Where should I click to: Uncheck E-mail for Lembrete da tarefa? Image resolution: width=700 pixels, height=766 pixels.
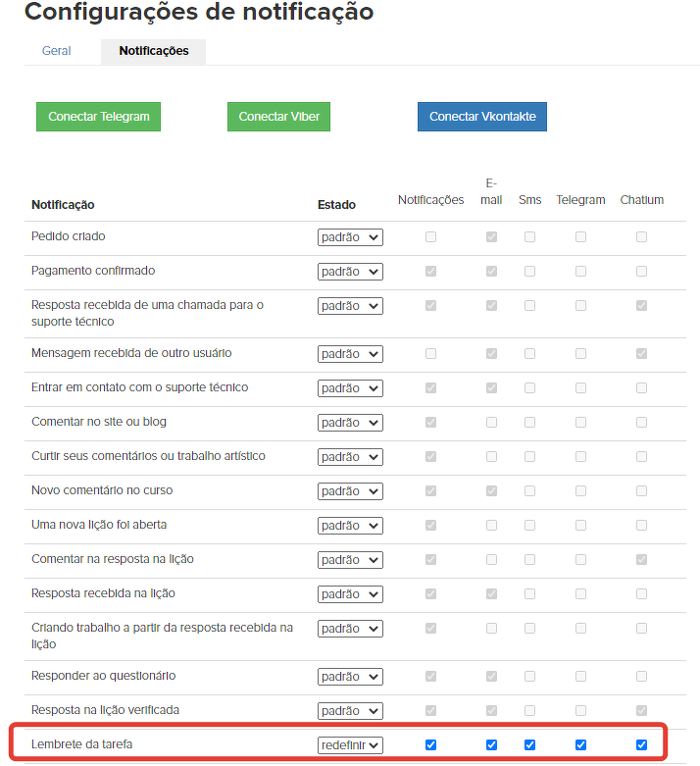pyautogui.click(x=492, y=745)
